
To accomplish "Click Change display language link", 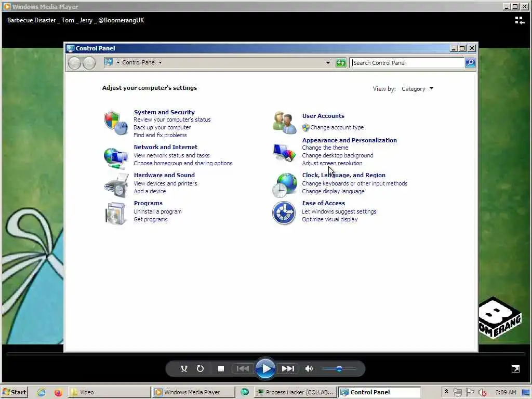I will 333,191.
